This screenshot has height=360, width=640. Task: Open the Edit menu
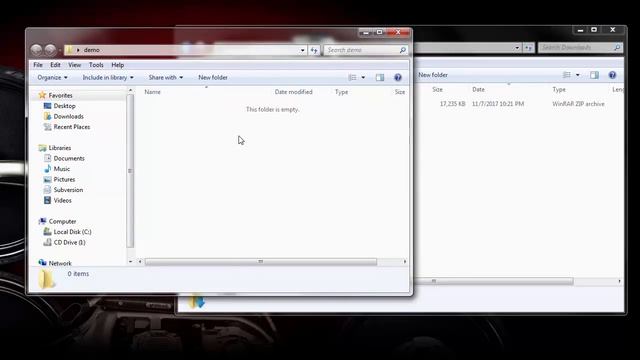click(56, 65)
